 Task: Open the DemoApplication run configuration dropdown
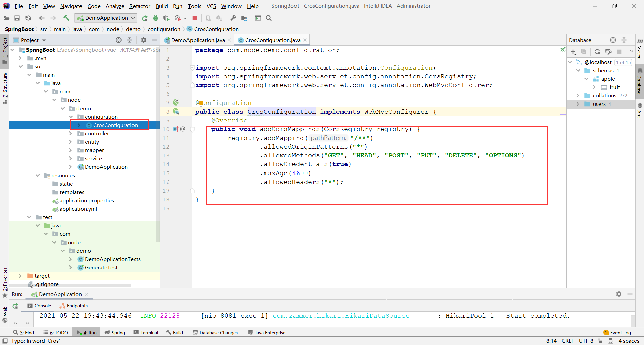click(x=133, y=18)
